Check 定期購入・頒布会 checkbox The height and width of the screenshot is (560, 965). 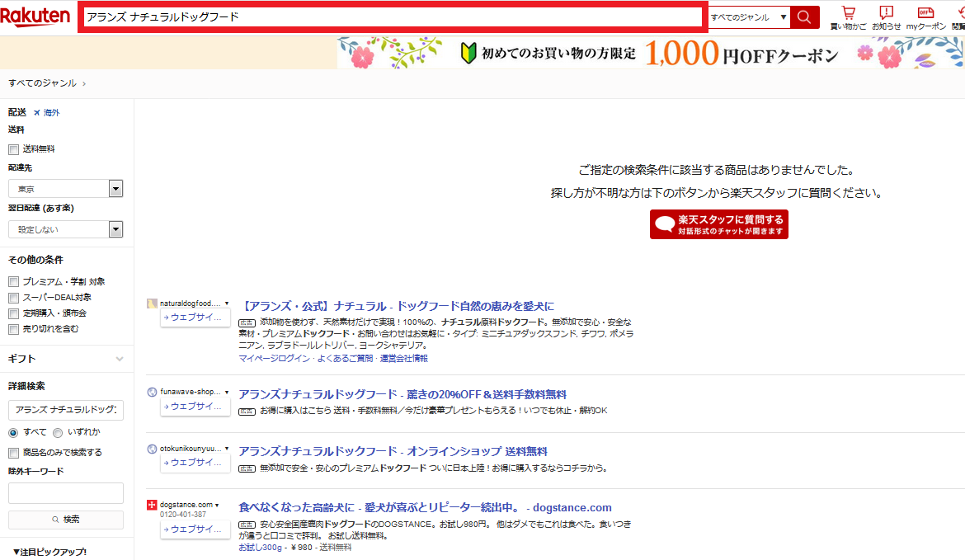pyautogui.click(x=13, y=314)
